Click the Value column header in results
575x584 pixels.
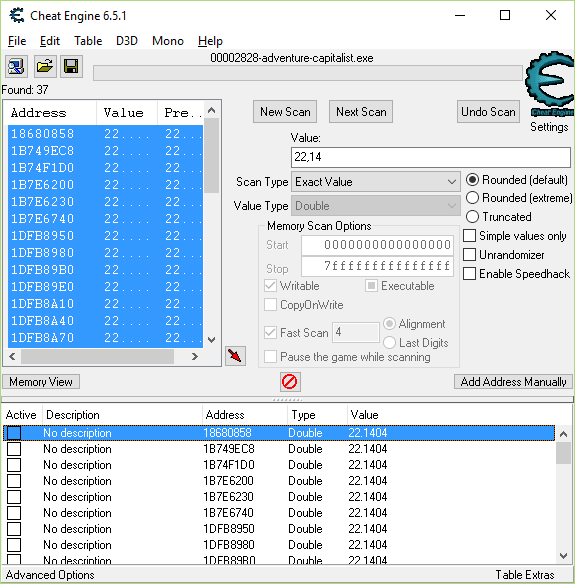(x=127, y=113)
